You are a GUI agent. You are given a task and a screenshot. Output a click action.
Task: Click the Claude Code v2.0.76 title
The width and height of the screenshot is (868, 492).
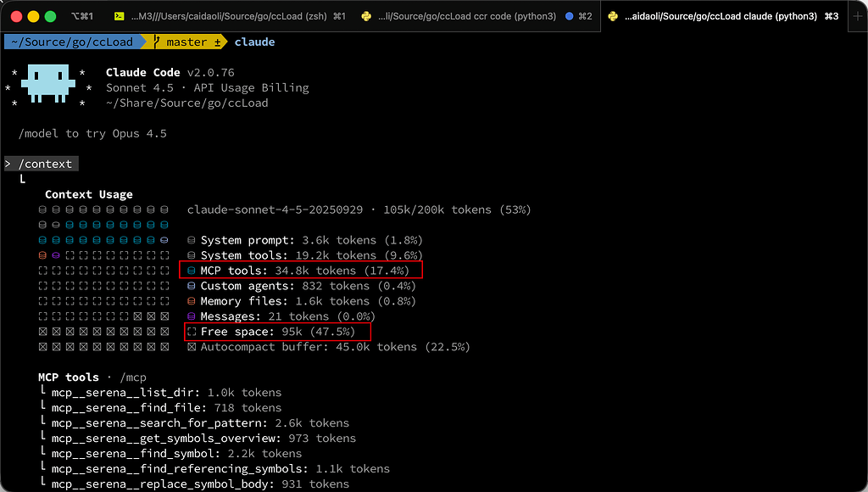[x=170, y=72]
